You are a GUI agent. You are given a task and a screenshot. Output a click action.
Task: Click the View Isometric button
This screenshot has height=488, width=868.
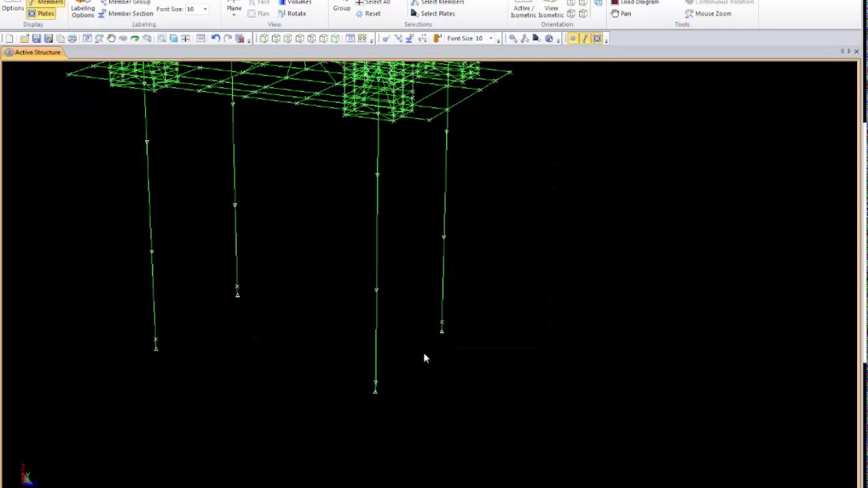coord(551,9)
